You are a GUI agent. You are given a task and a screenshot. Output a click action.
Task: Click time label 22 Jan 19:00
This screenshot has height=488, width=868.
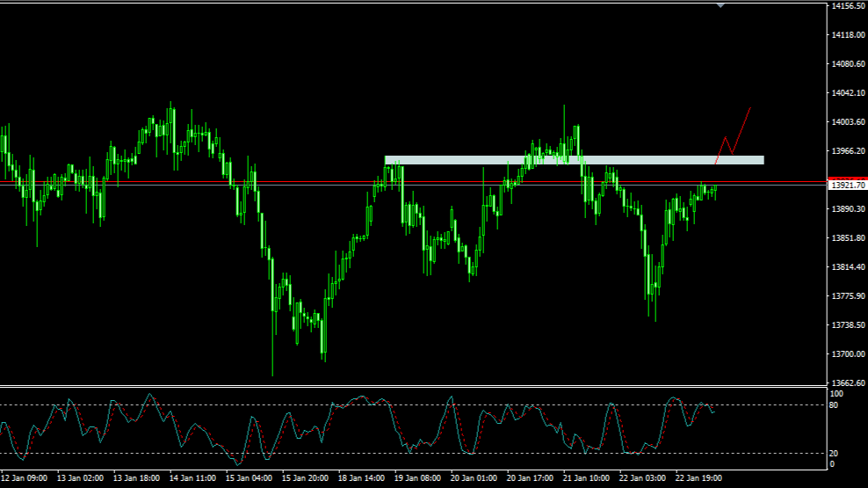tap(698, 478)
